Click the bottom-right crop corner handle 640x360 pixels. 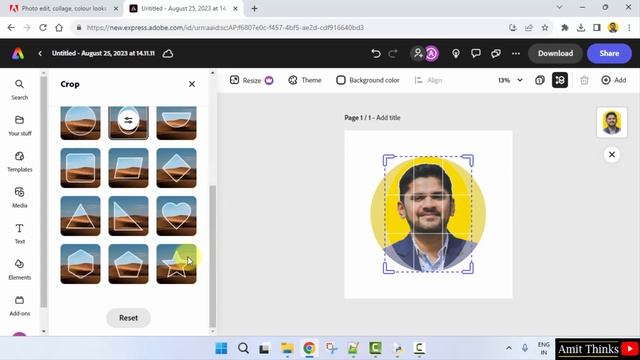[469, 268]
